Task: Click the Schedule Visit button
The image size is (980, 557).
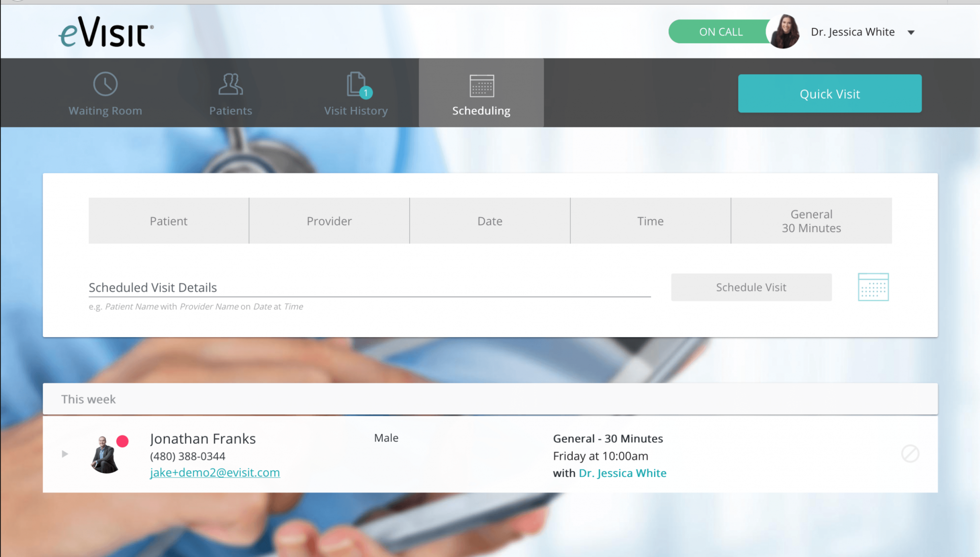Action: 751,287
